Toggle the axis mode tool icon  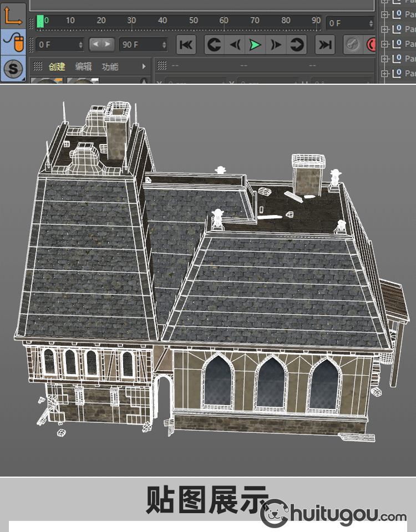tap(13, 16)
